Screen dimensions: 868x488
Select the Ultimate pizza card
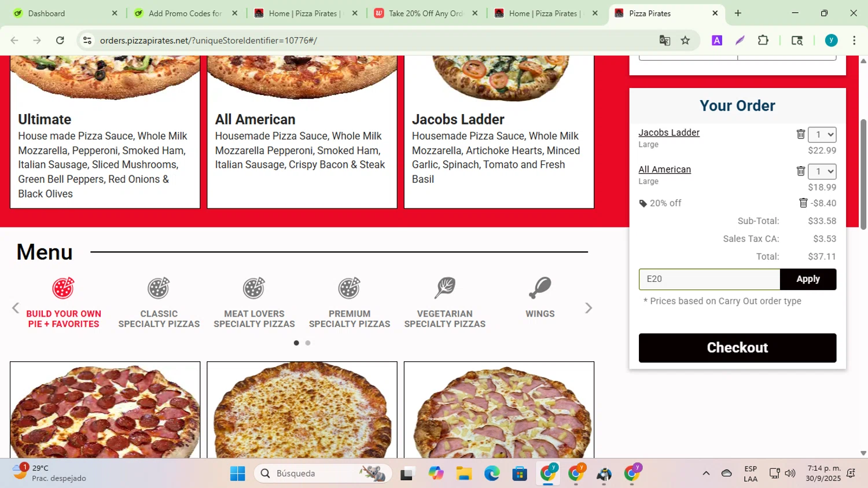point(105,132)
